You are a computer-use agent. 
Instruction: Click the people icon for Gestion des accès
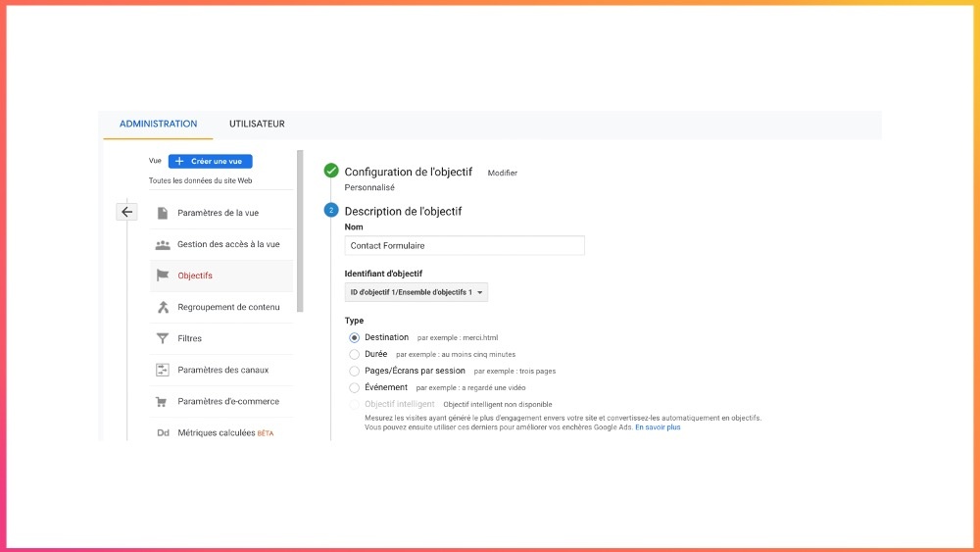point(163,245)
